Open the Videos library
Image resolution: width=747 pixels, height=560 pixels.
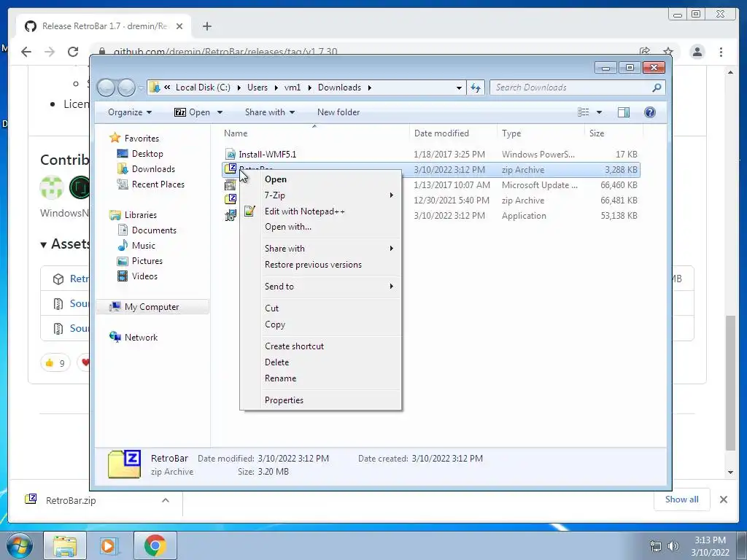[144, 276]
